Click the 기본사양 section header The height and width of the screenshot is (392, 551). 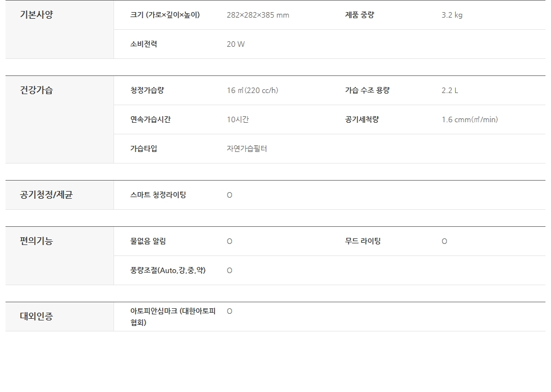36,15
